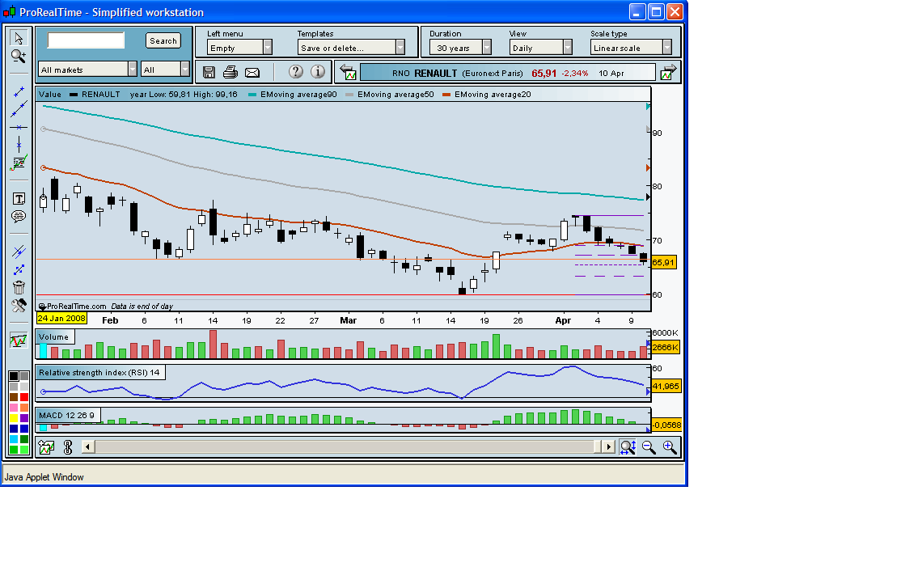Viewport: 901px width, 588px height.
Task: Click the floppy disk save icon
Action: click(209, 72)
